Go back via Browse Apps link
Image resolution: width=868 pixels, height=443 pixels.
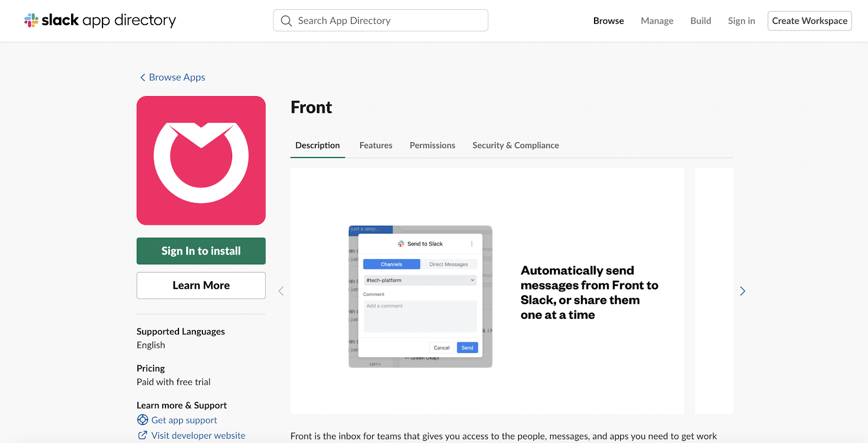click(173, 77)
